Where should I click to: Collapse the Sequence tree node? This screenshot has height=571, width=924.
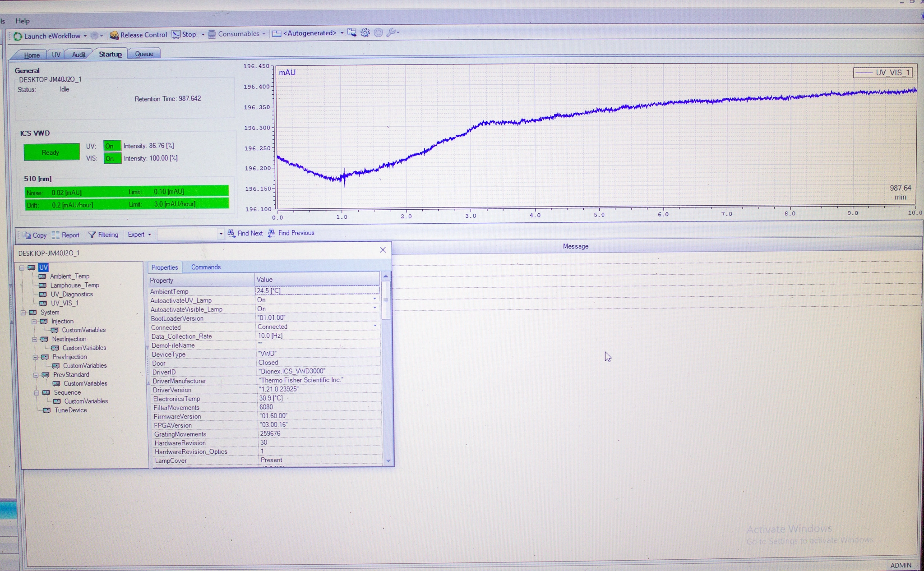coord(36,393)
